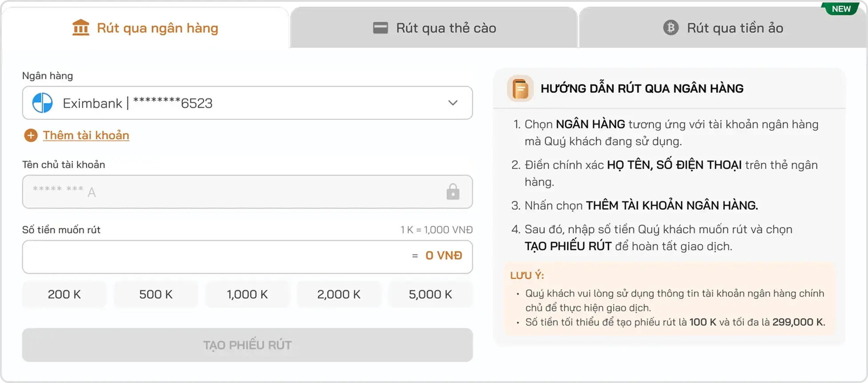
Task: Click the lock icon in name field
Action: point(453,192)
